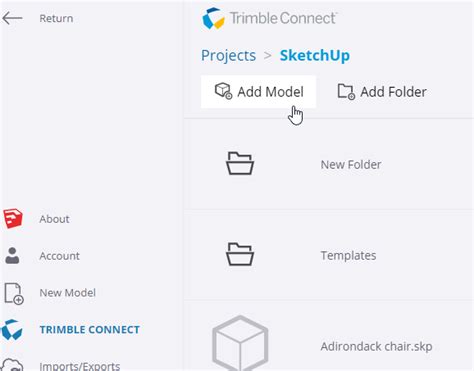Click the Adirondack chair cube thumbnail
Viewport: 474px width, 371px height.
[240, 343]
